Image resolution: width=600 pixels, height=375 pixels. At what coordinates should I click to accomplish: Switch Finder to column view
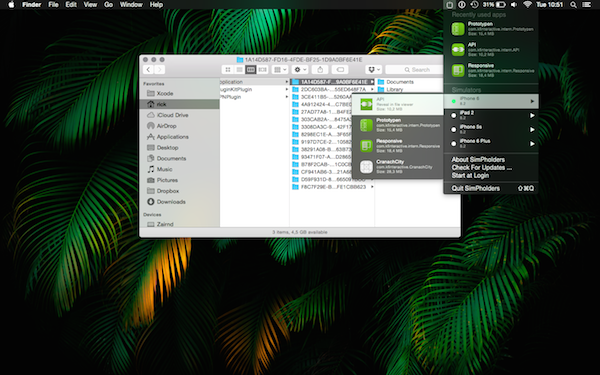pyautogui.click(x=251, y=70)
